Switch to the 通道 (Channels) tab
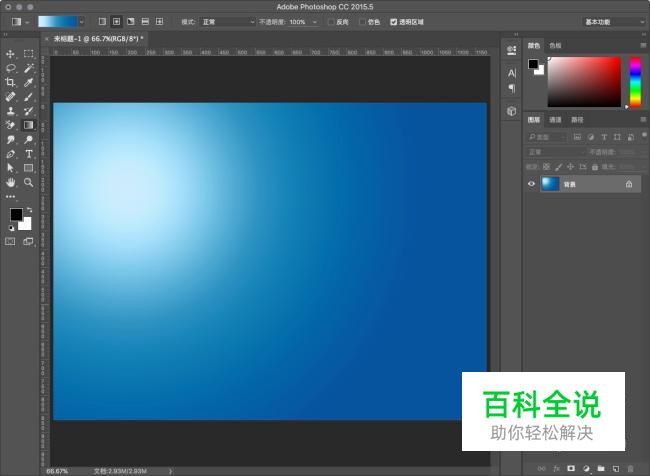The image size is (650, 476). pyautogui.click(x=555, y=120)
